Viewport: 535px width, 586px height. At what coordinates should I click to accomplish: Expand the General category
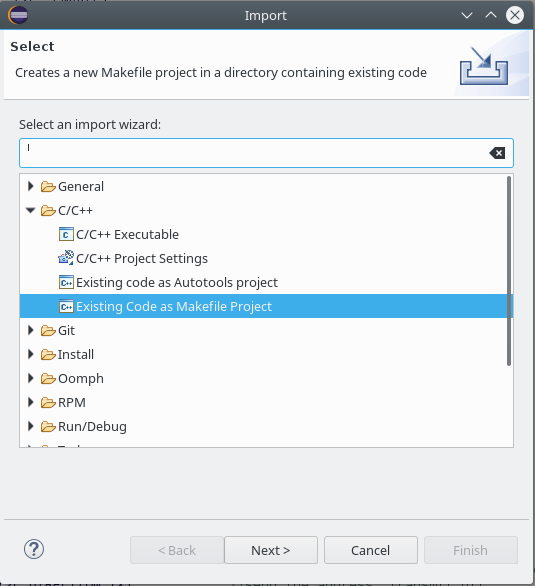click(31, 186)
